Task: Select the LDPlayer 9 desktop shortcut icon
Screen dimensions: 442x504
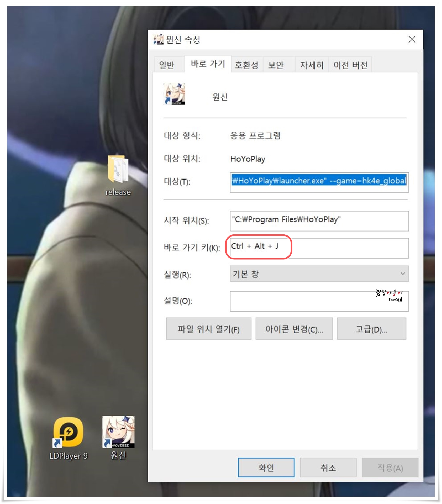Action: [x=68, y=432]
